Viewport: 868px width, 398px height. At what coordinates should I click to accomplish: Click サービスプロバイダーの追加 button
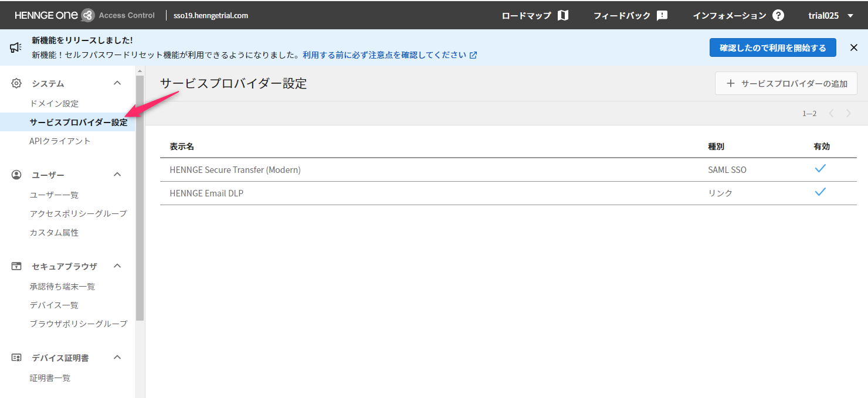point(786,83)
